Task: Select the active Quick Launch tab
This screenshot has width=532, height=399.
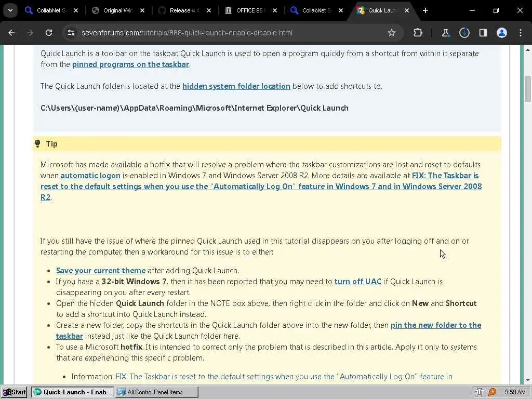Action: pyautogui.click(x=382, y=10)
